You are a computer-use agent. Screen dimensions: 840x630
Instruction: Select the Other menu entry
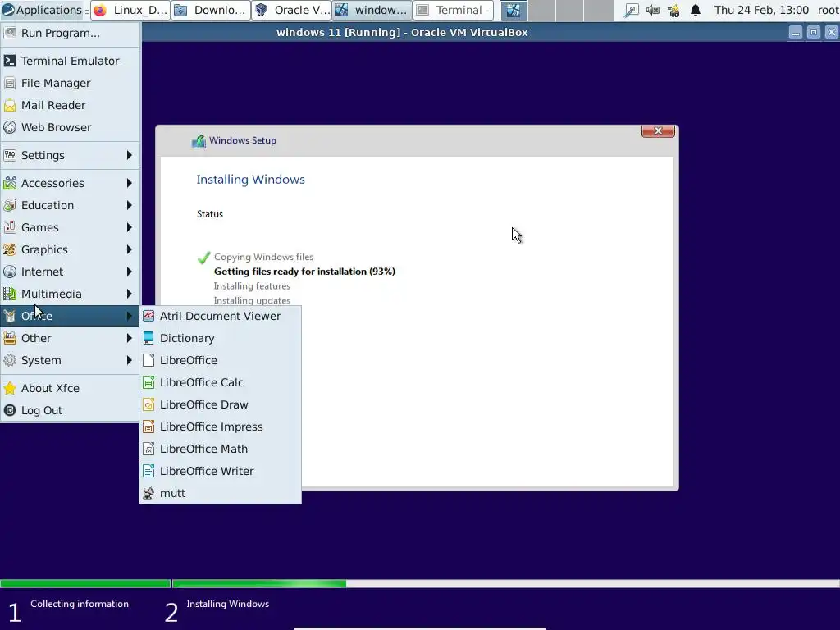point(70,338)
